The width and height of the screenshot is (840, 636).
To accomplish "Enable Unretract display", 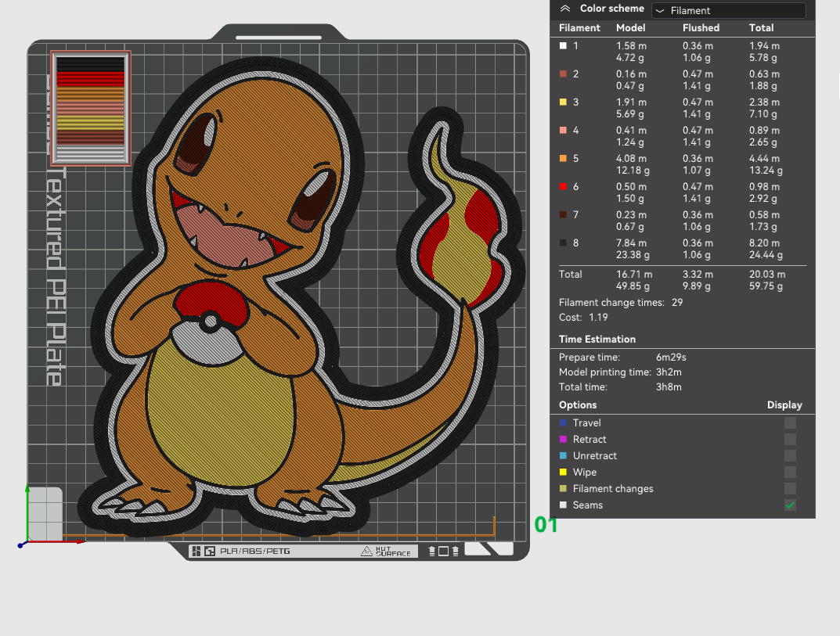I will pos(790,455).
